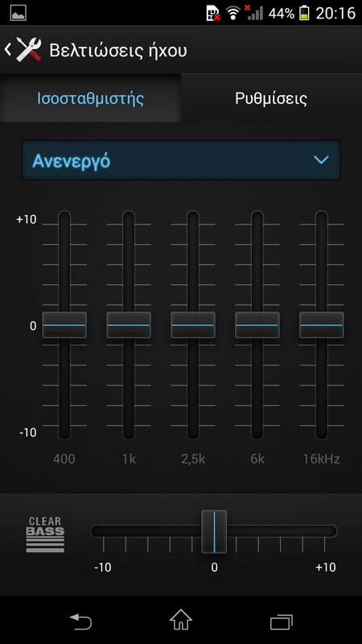Select the Ισοσταθμιστής tab
362x644 pixels.
point(90,98)
